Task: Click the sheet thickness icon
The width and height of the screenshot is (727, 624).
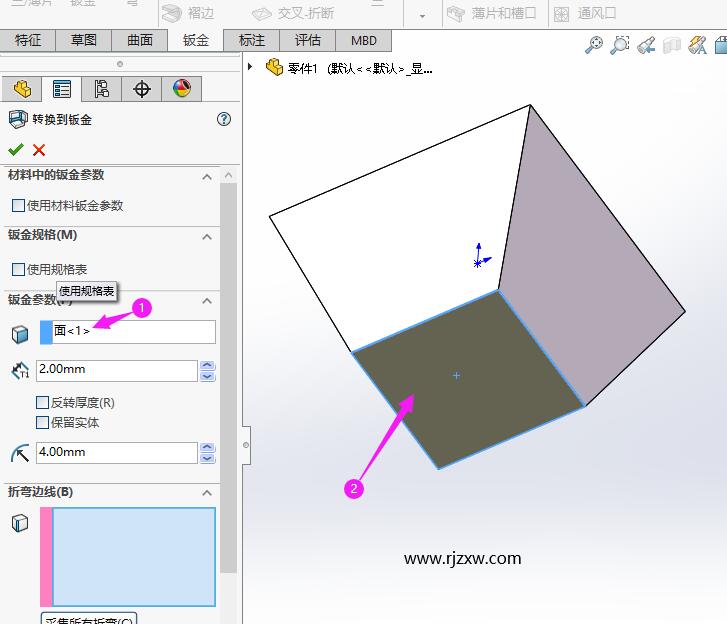Action: (x=20, y=371)
